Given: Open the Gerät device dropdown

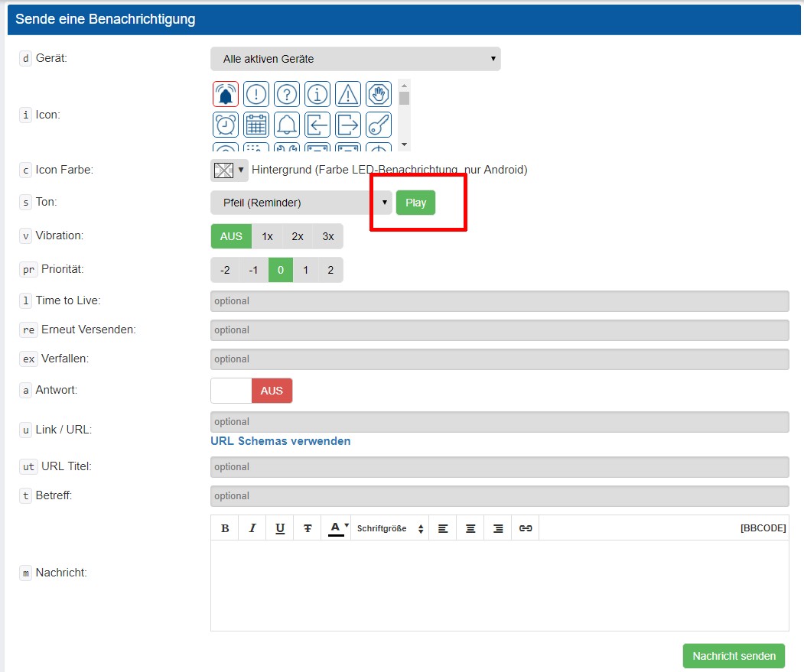Looking at the screenshot, I should tap(355, 59).
